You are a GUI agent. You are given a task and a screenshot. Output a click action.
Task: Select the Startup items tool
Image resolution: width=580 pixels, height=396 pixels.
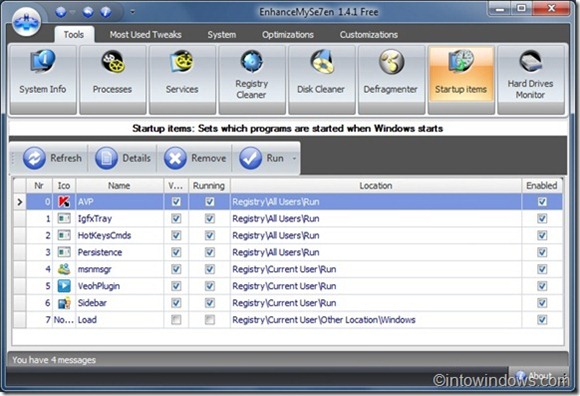[461, 79]
